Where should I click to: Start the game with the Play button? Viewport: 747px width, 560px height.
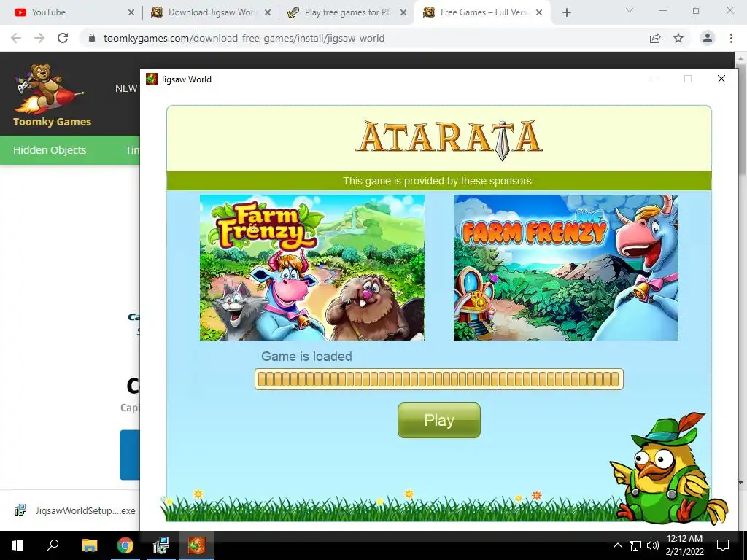point(438,420)
